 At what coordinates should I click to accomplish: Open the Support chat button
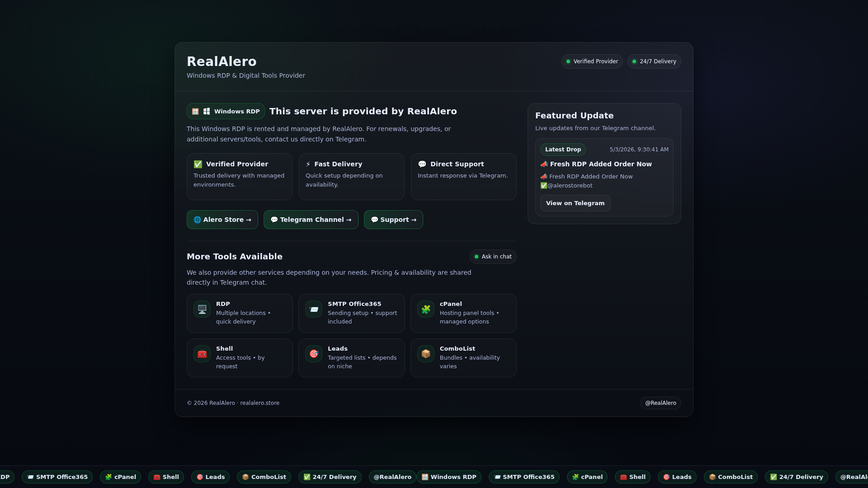pos(393,220)
